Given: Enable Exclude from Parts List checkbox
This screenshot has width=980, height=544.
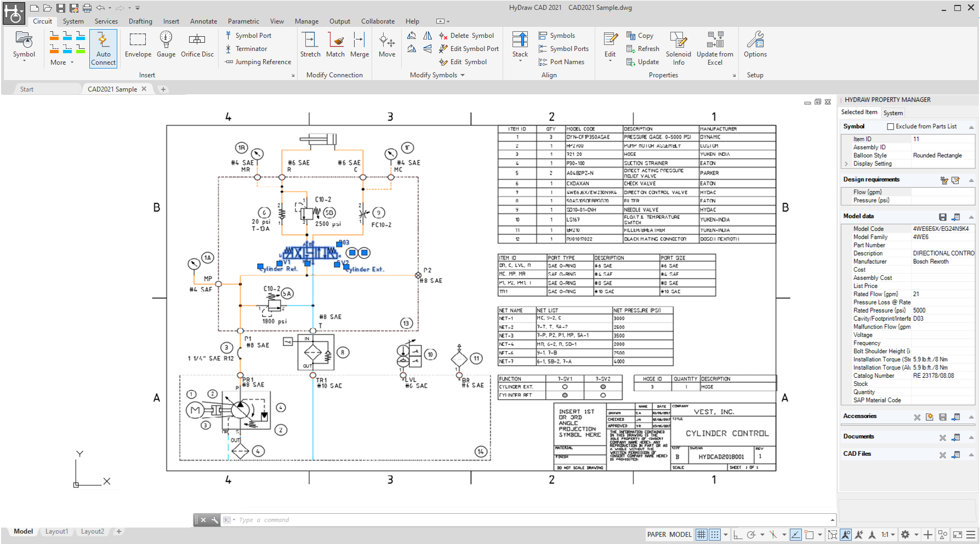Looking at the screenshot, I should 891,127.
